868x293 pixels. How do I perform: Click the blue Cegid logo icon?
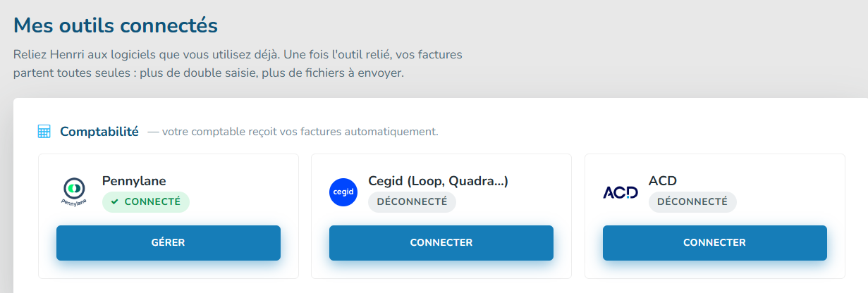click(343, 192)
